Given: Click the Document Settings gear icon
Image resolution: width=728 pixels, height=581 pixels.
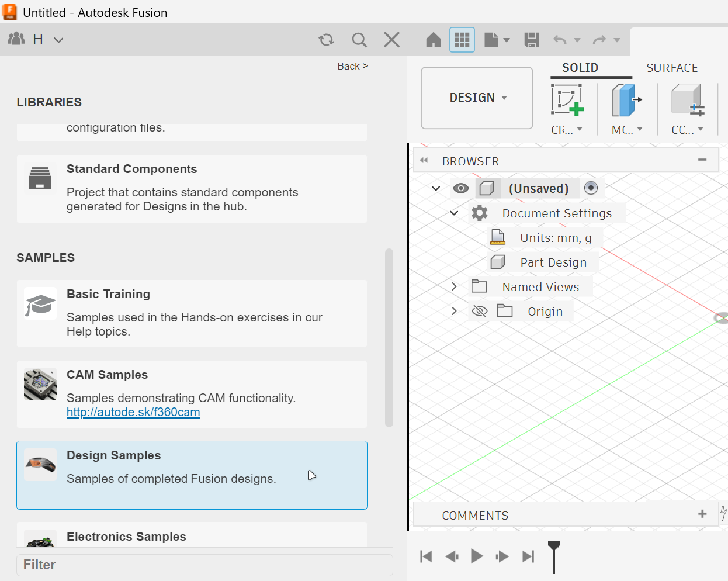Looking at the screenshot, I should (x=480, y=213).
